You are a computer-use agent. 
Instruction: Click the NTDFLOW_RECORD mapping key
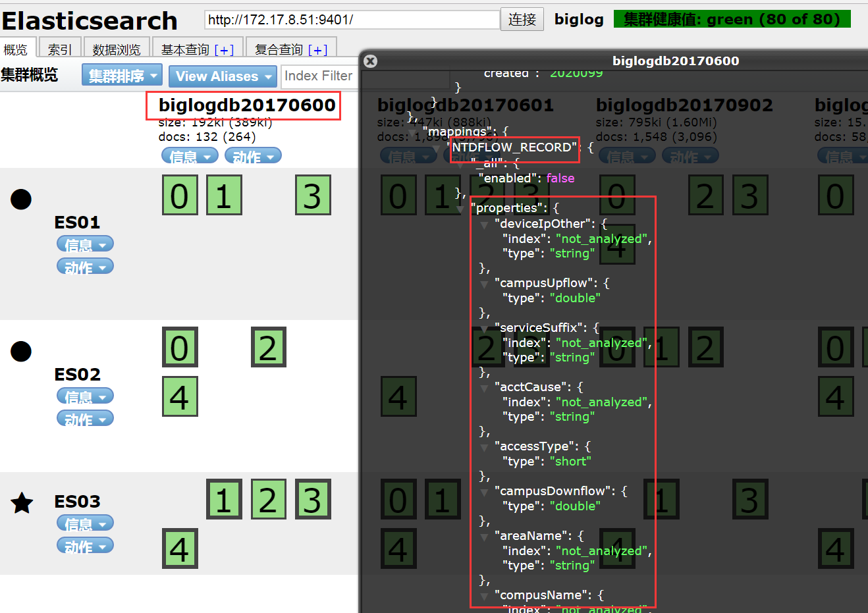pos(514,147)
